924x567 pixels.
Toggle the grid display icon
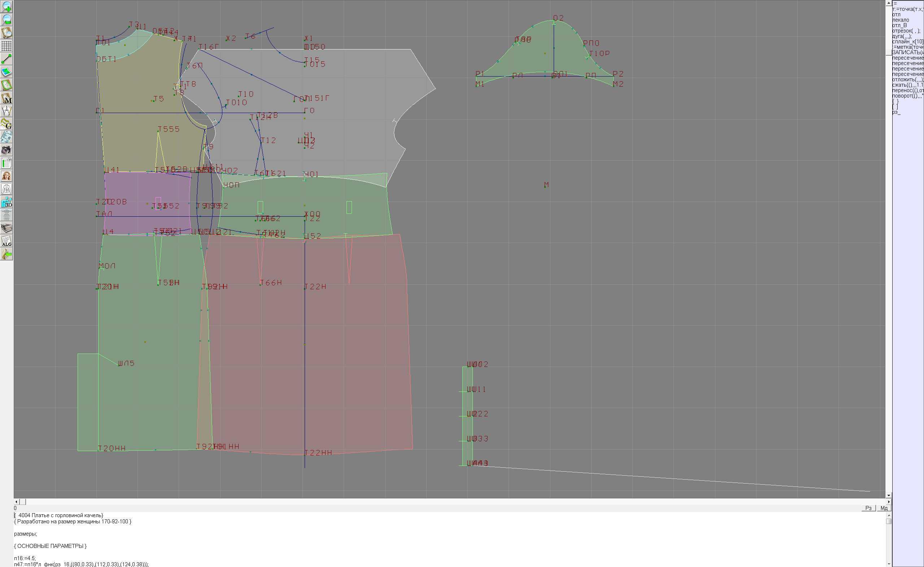[6, 46]
